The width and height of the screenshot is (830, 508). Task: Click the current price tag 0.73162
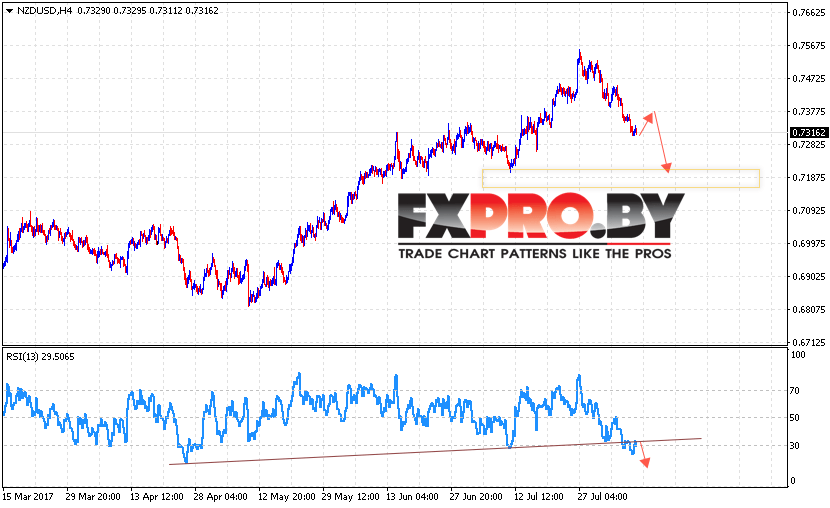tap(809, 132)
